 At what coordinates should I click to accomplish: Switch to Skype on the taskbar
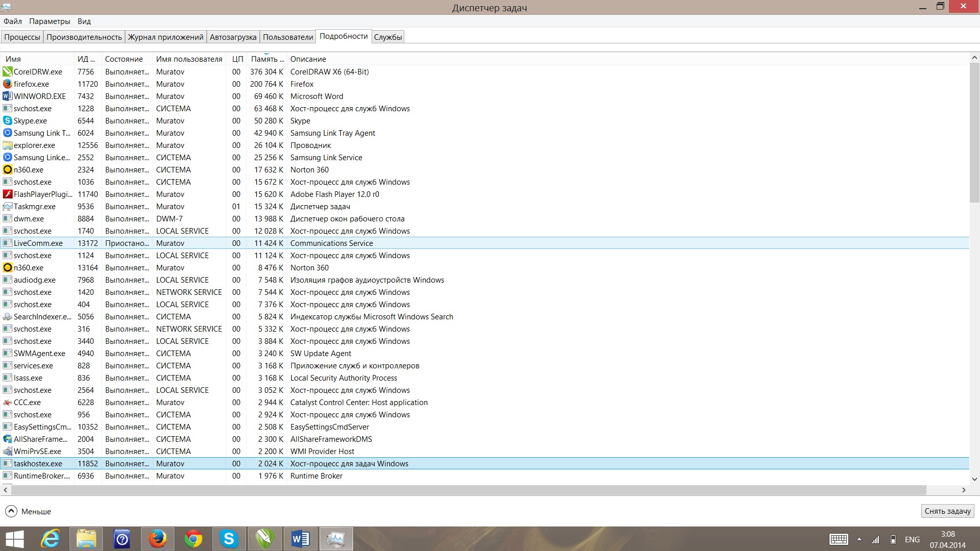[229, 539]
